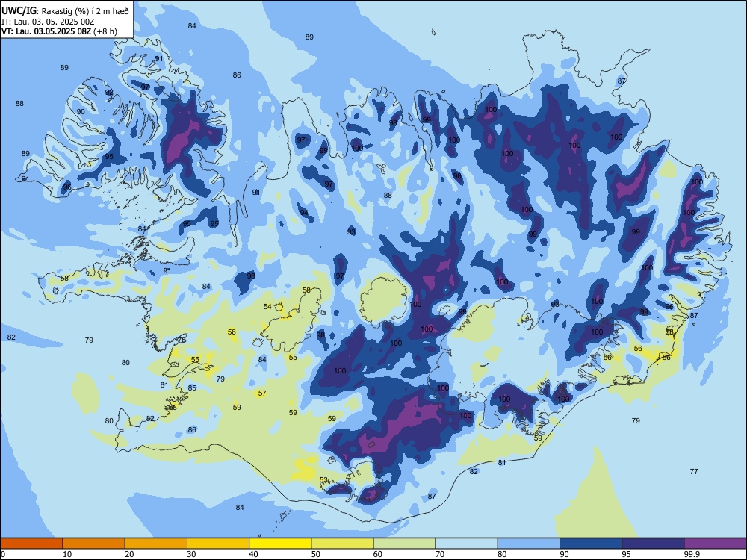The height and width of the screenshot is (560, 747).
Task: Click the medium blue 80–90 legend swatch
Action: pos(529,544)
